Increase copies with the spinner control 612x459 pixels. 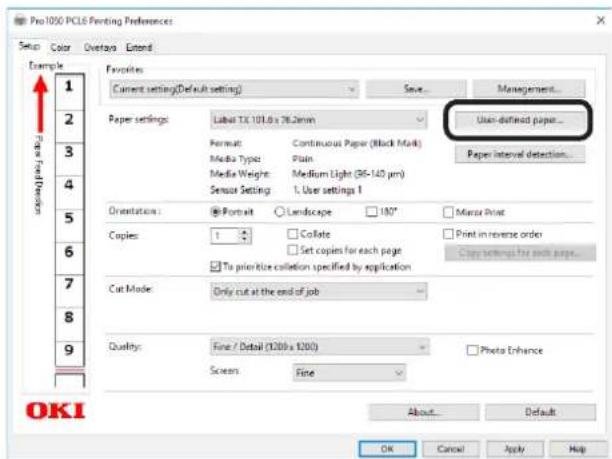(245, 232)
